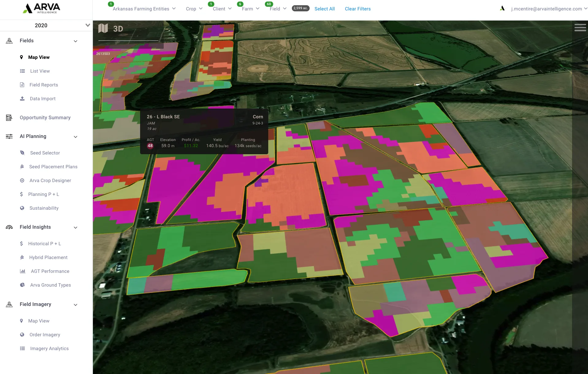Toggle the 3D map view
This screenshot has width=588, height=374.
point(118,29)
